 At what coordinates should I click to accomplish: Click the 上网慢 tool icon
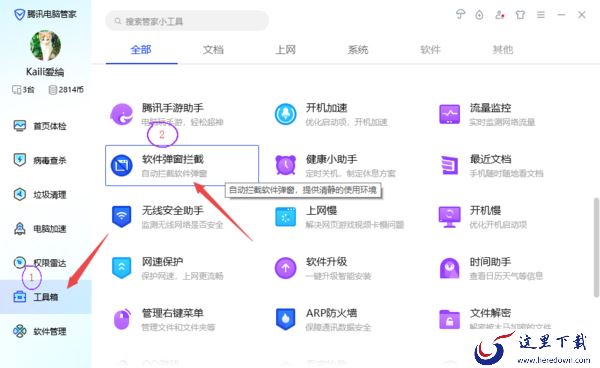point(285,217)
